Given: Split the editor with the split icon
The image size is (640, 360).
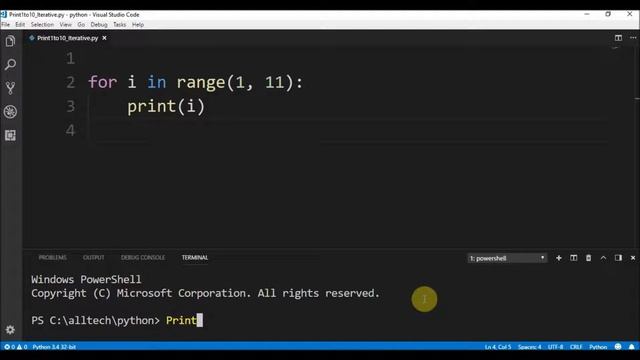Looking at the screenshot, I should [618, 38].
